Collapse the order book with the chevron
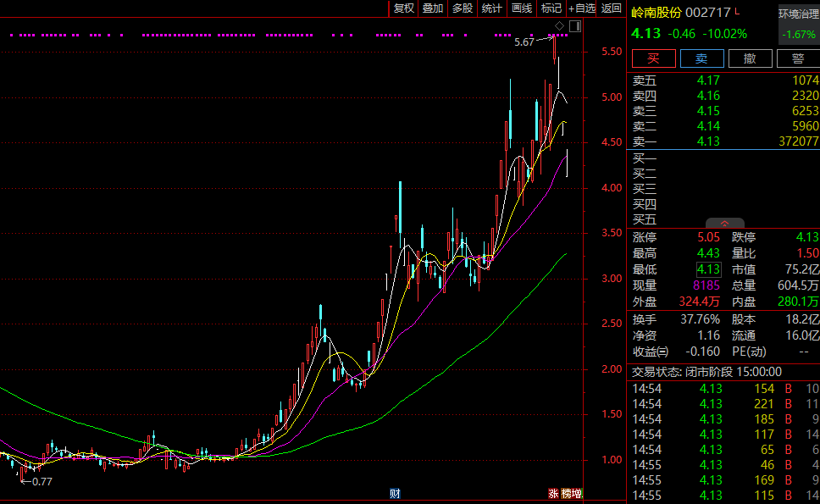Screen dimensions: 820x504 pos(724,224)
